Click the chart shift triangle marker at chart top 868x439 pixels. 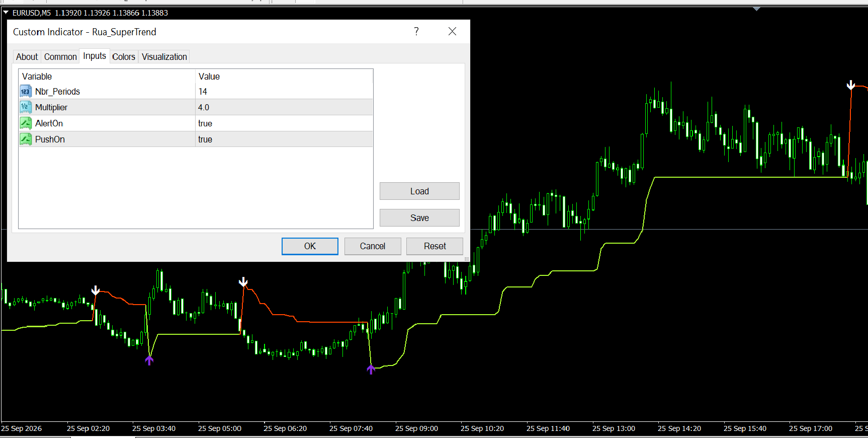point(756,9)
